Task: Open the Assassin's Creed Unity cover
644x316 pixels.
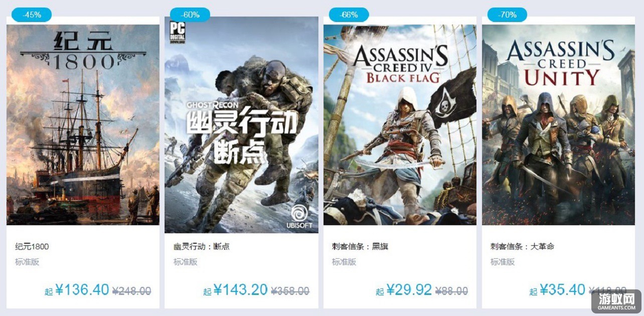Action: pyautogui.click(x=558, y=124)
